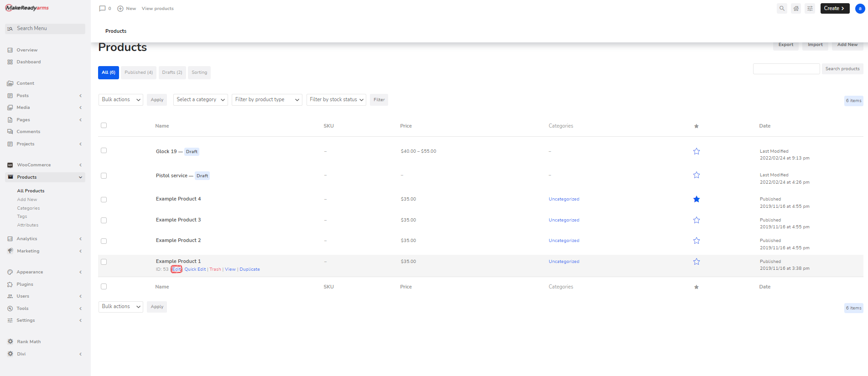Click the WooCommerce sidebar icon
Viewport: 868px width, 376px height.
10,165
